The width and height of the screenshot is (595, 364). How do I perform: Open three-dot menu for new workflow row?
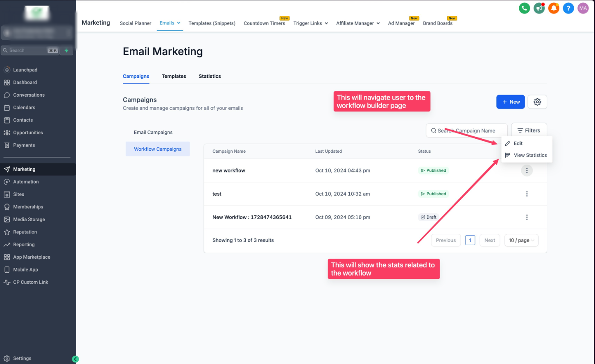[527, 170]
